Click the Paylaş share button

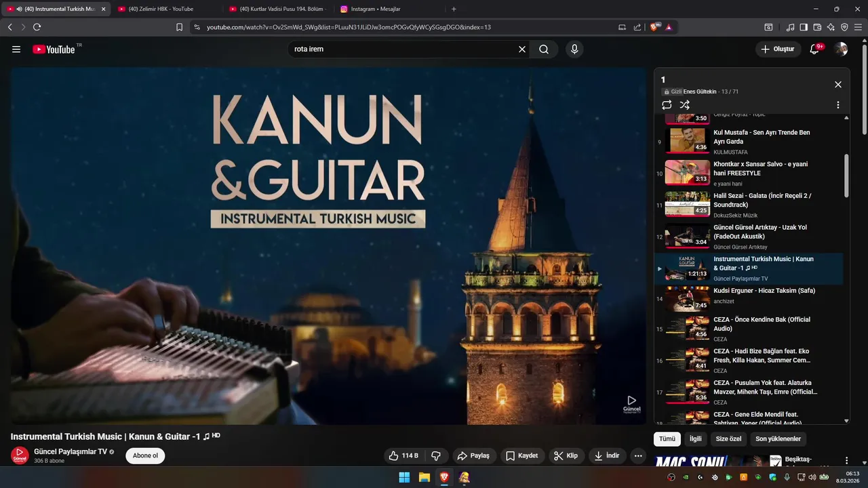point(473,456)
